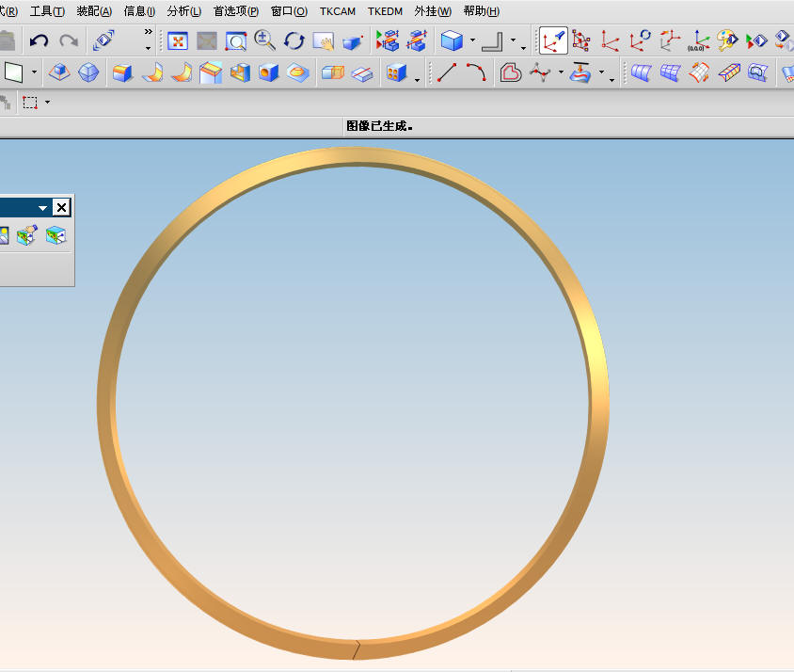Click the Rotate WCS icon
This screenshot has width=794, height=672.
[x=640, y=40]
